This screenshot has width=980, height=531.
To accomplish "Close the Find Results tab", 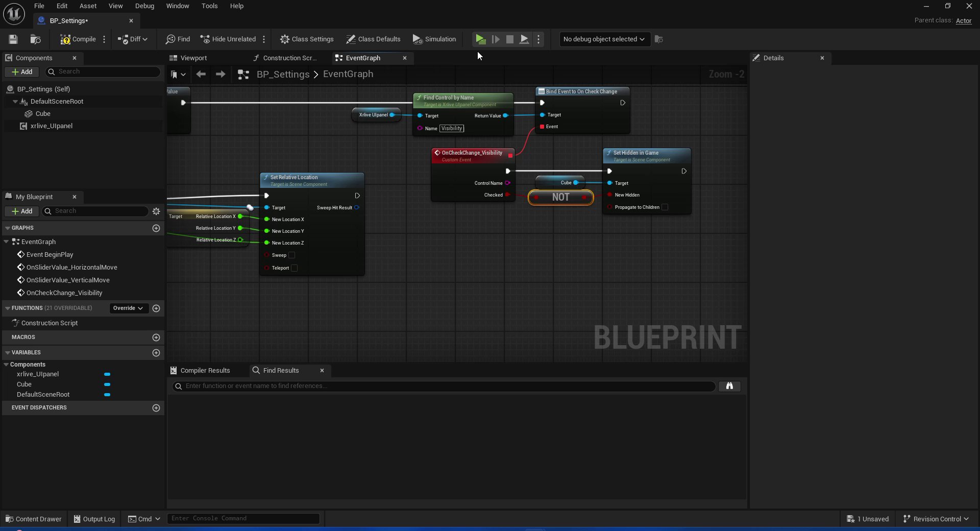I will click(x=322, y=371).
